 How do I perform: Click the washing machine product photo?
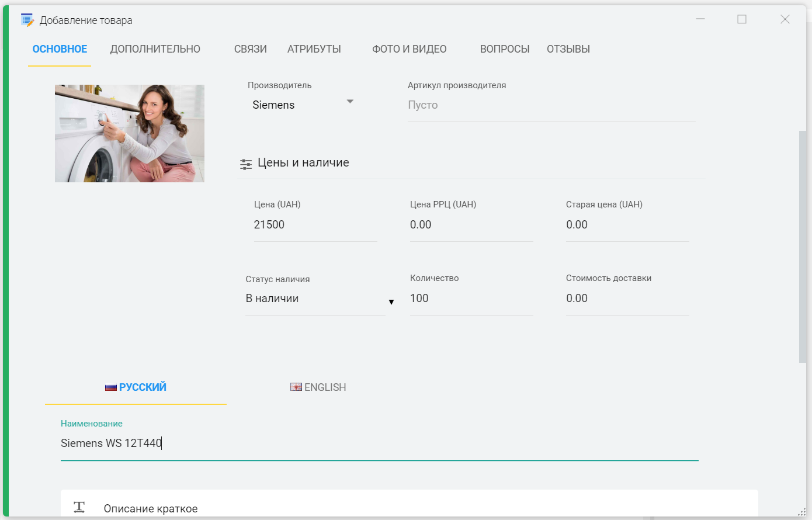pos(130,133)
